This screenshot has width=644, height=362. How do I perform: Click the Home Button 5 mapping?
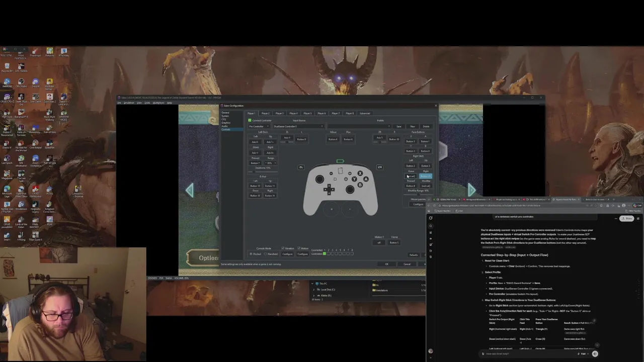tap(393, 242)
